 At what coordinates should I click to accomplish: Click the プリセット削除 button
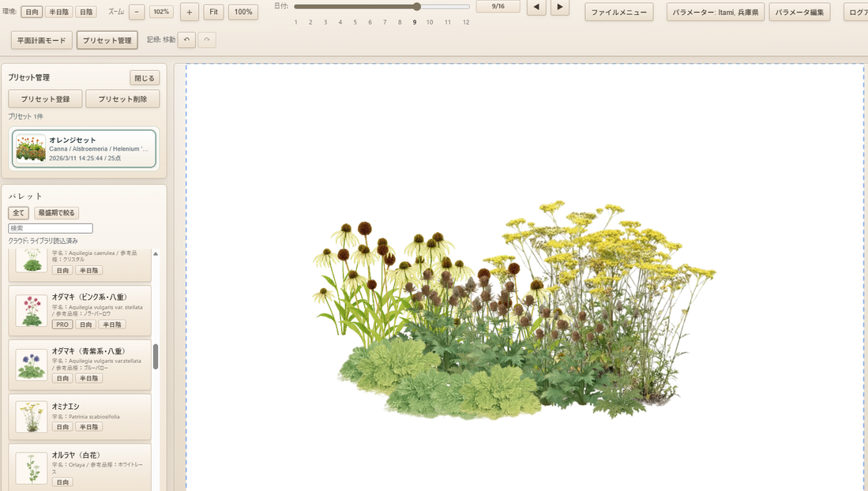click(x=122, y=99)
